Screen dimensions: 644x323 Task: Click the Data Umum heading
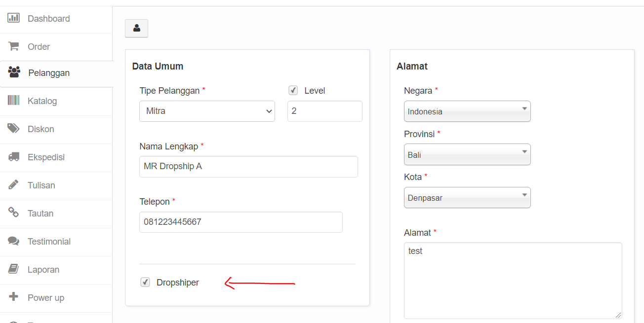coord(158,66)
